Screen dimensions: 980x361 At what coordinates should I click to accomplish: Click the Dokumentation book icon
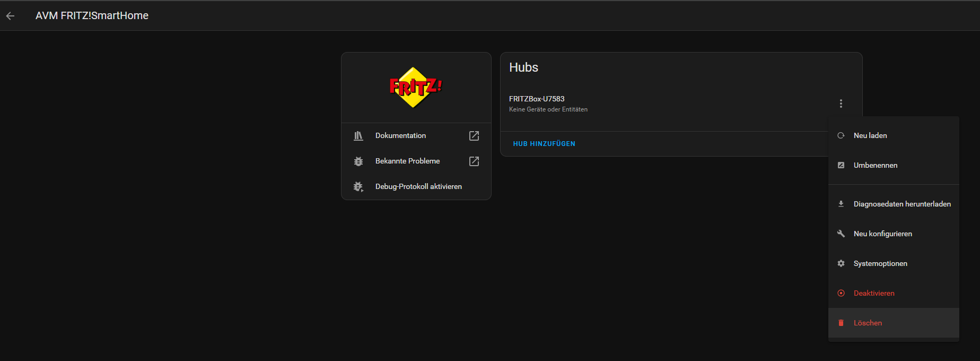[358, 136]
